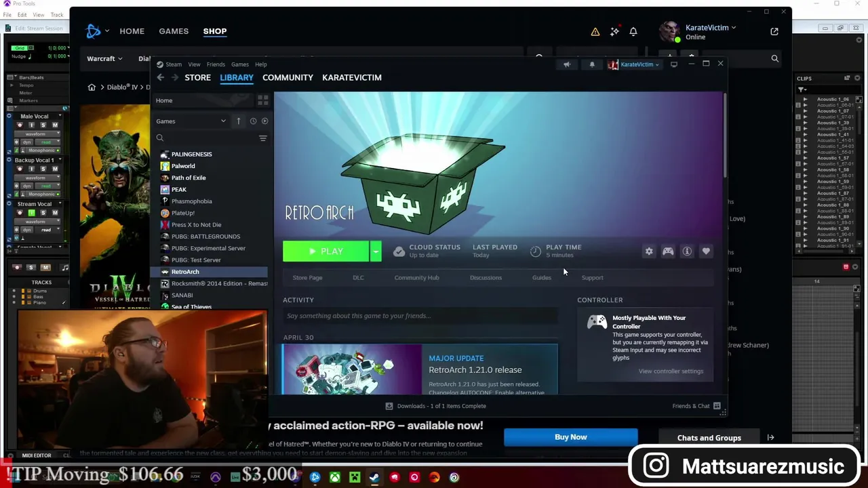
Task: Click Battle.net search magnifier icon
Action: coord(774,59)
